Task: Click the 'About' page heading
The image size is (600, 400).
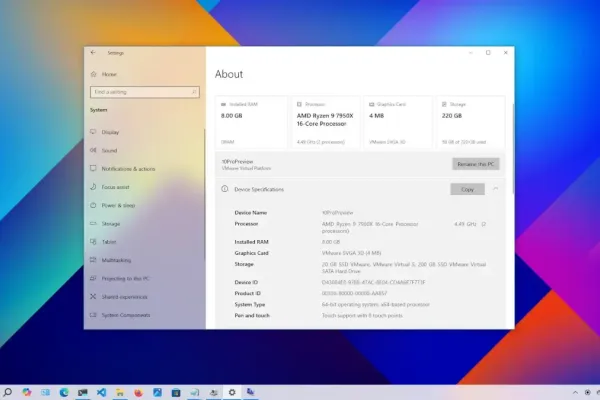Action: point(229,74)
